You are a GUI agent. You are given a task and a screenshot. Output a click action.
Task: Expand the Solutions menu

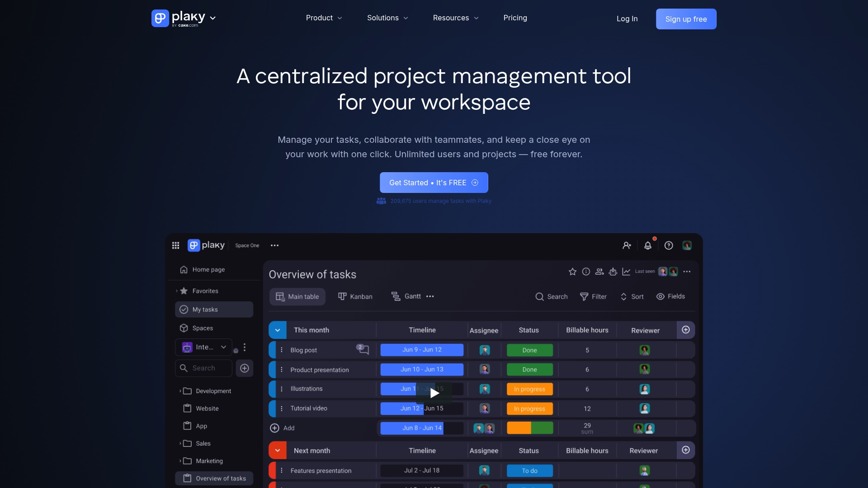388,18
